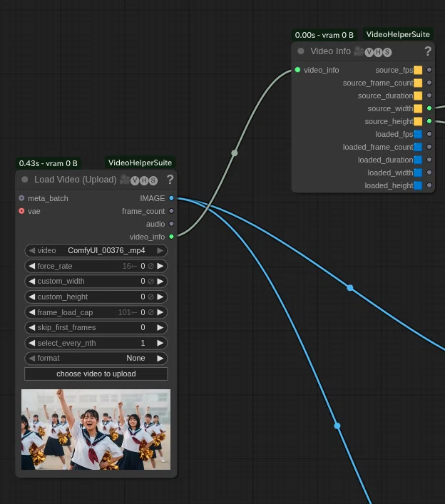Click the video_info input socket on Video Info
445x504 pixels.
tap(297, 70)
